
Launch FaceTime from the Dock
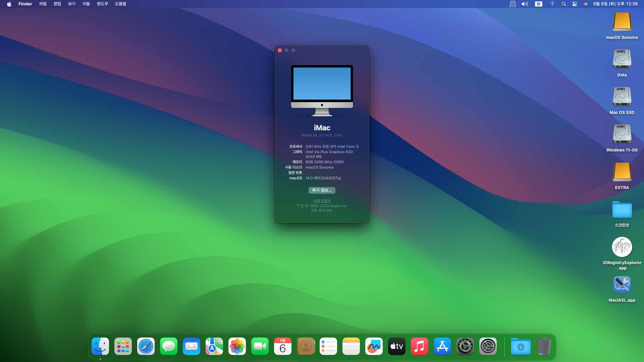pos(260,346)
